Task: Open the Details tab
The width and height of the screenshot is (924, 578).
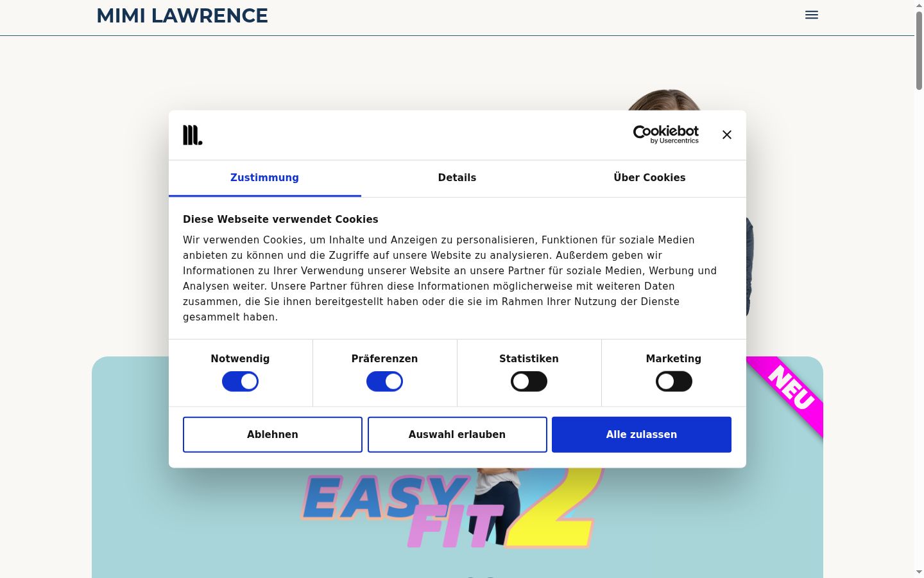Action: tap(457, 178)
